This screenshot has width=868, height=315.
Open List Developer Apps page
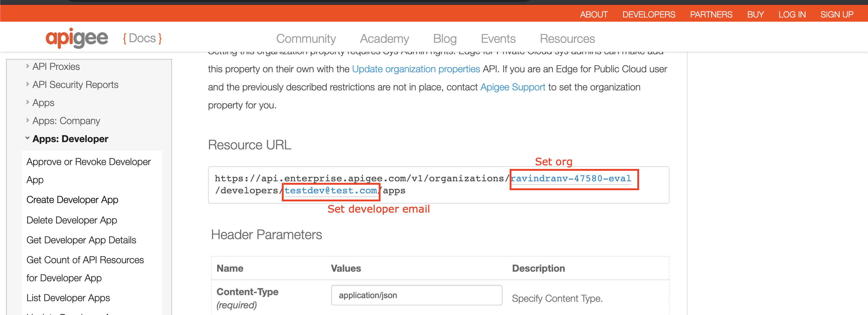68,298
